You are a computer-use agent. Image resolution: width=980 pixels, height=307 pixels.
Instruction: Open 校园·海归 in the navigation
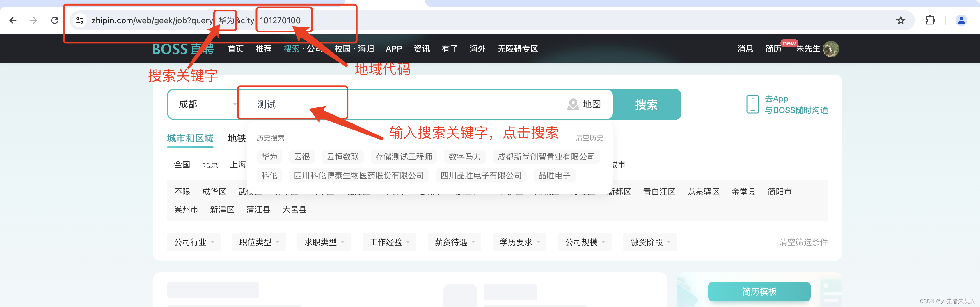(x=354, y=49)
